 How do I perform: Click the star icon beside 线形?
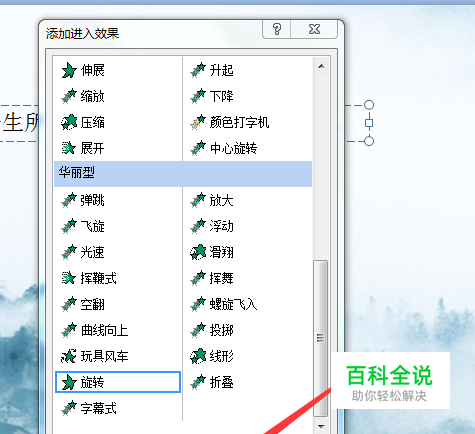198,356
